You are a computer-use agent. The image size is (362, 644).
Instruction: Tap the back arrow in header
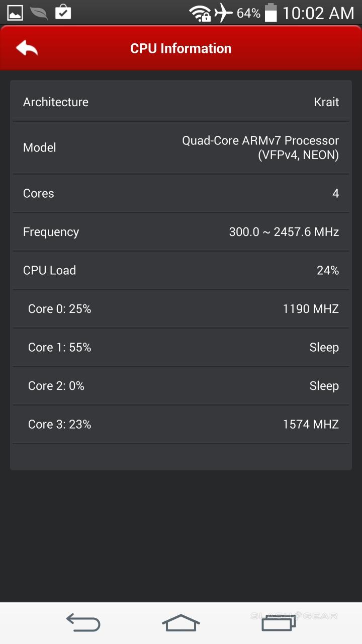[27, 48]
